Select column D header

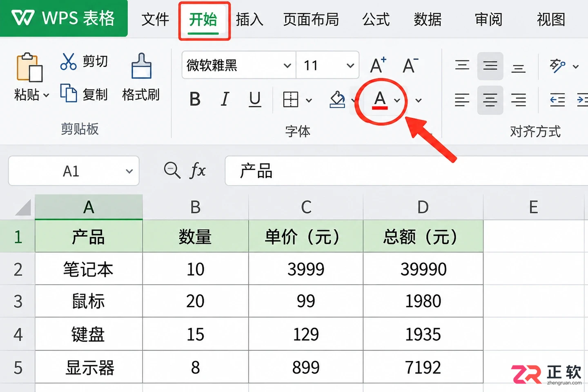pyautogui.click(x=423, y=207)
